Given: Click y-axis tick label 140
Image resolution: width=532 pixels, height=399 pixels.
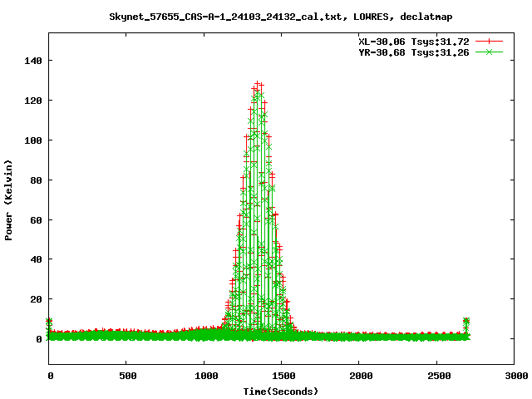Looking at the screenshot, I should tap(33, 61).
